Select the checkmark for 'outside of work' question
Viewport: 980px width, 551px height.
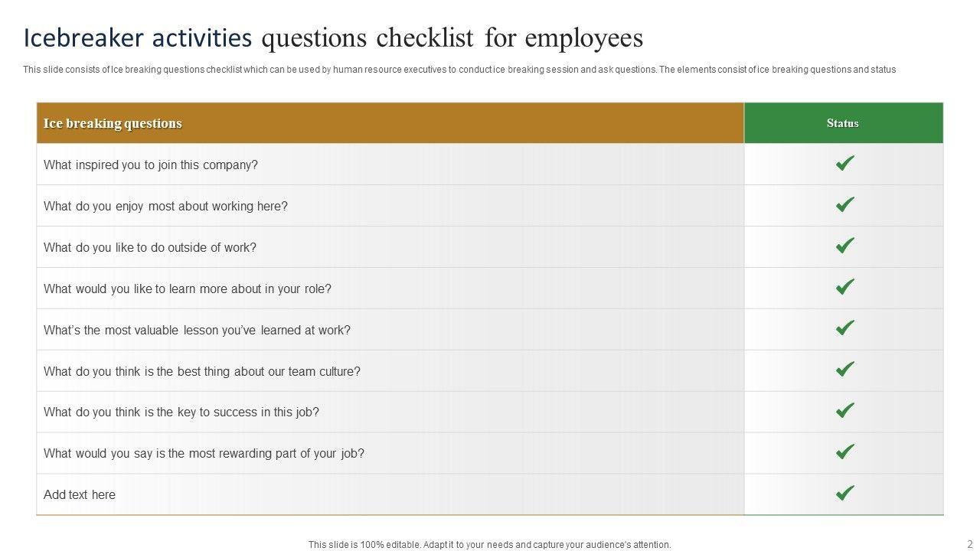pyautogui.click(x=844, y=246)
